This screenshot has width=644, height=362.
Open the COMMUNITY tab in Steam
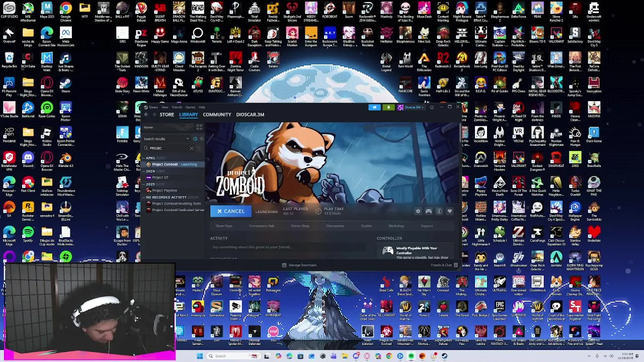217,115
